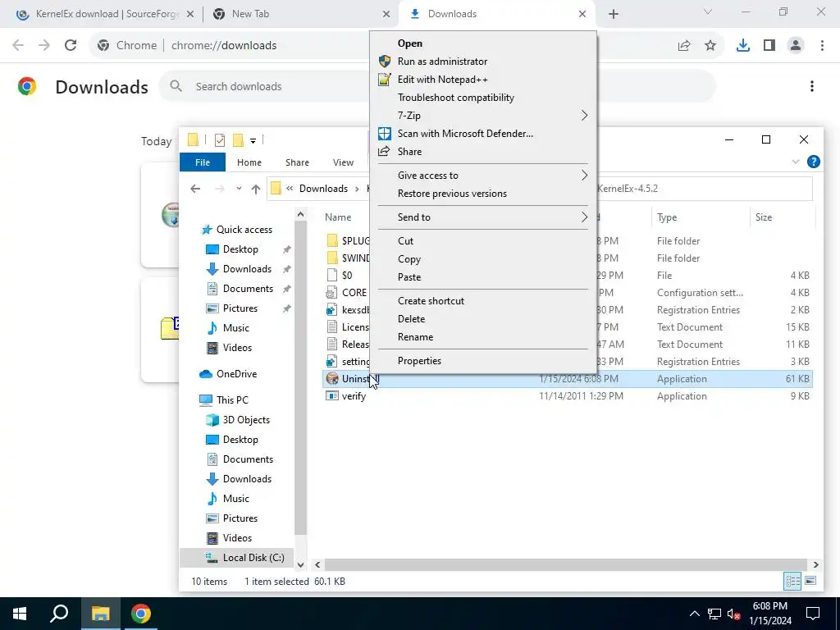Expand the Explorer ribbon chevron
Image resolution: width=840 pixels, height=630 pixels.
click(796, 162)
